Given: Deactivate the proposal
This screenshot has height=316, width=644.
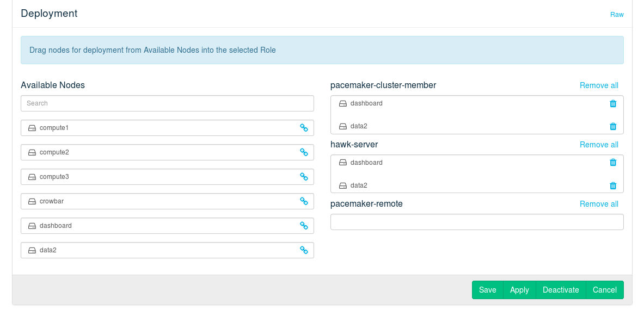Looking at the screenshot, I should (561, 290).
